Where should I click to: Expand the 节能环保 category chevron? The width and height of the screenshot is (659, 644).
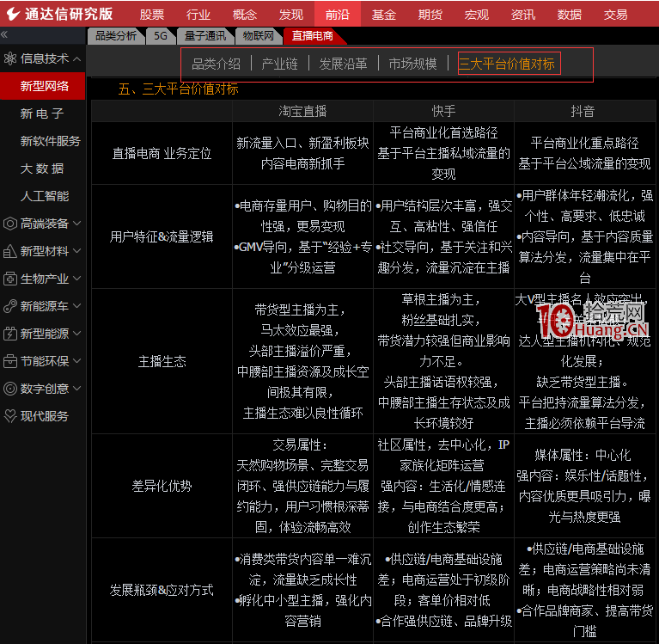[x=77, y=361]
